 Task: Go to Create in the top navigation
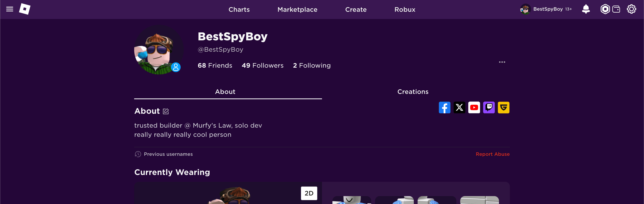click(356, 10)
